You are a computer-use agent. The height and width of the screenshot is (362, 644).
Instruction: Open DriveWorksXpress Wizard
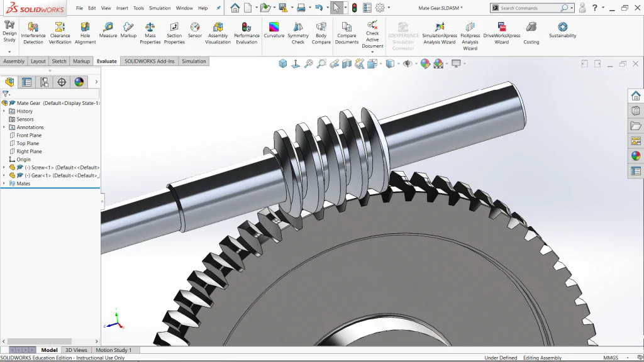[501, 33]
